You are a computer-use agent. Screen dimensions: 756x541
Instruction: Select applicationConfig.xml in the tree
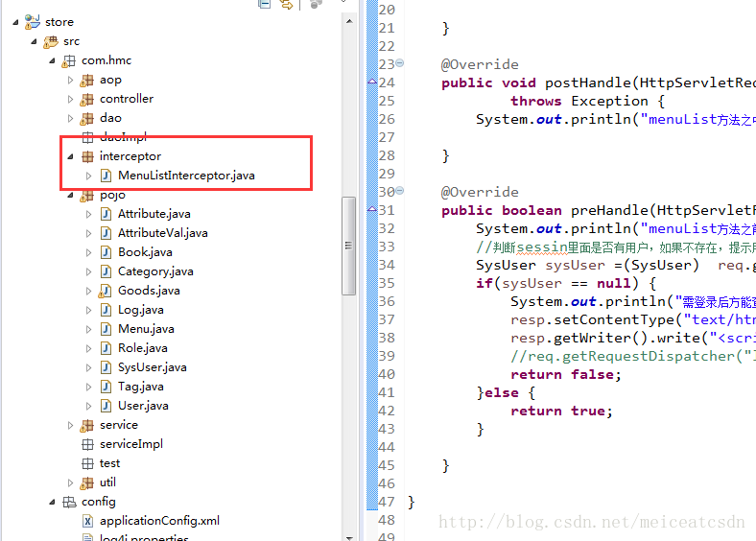pyautogui.click(x=159, y=521)
